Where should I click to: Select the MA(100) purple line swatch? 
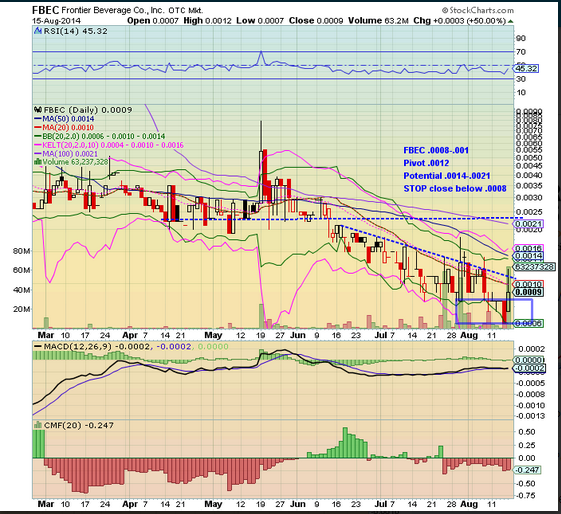[x=38, y=153]
